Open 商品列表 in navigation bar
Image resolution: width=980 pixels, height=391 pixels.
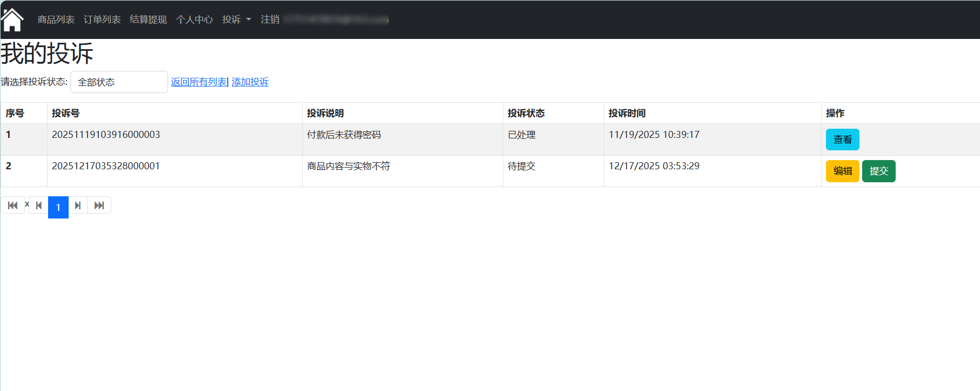point(56,20)
